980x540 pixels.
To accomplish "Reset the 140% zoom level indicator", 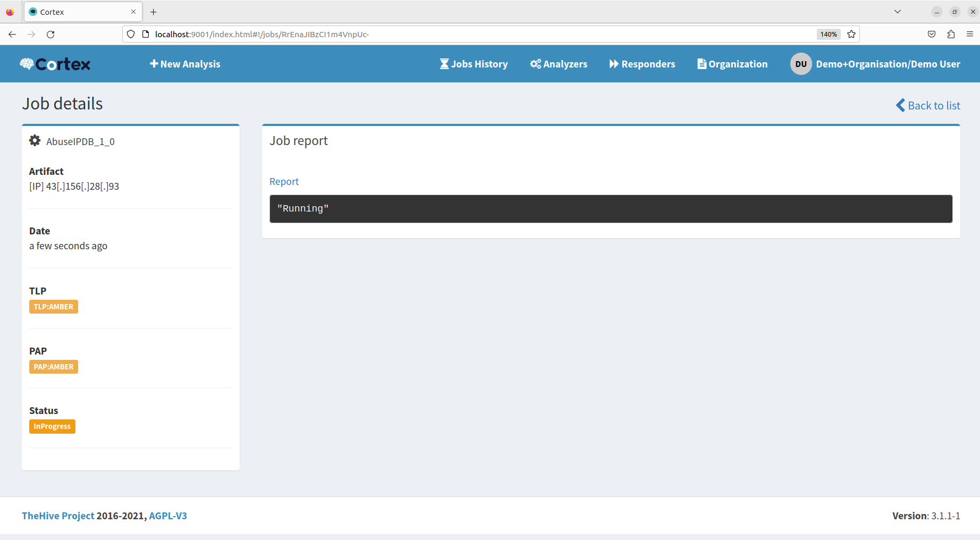I will pos(829,34).
